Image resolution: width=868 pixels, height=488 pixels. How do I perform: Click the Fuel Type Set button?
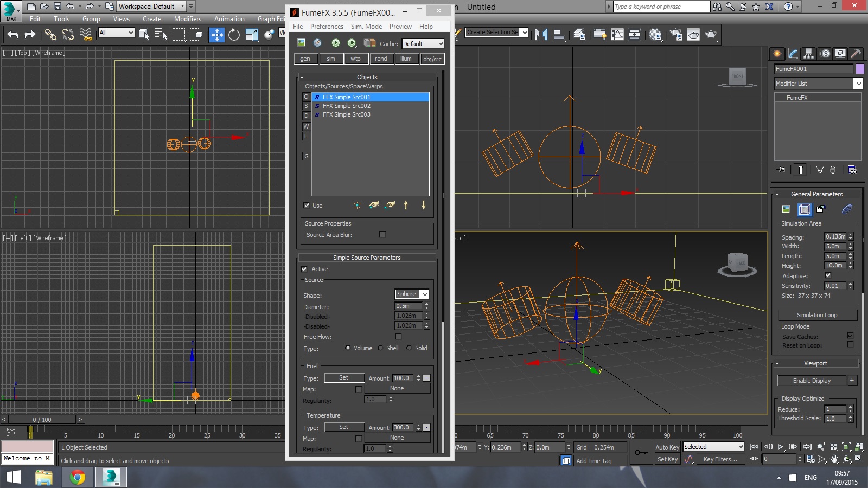click(x=344, y=378)
